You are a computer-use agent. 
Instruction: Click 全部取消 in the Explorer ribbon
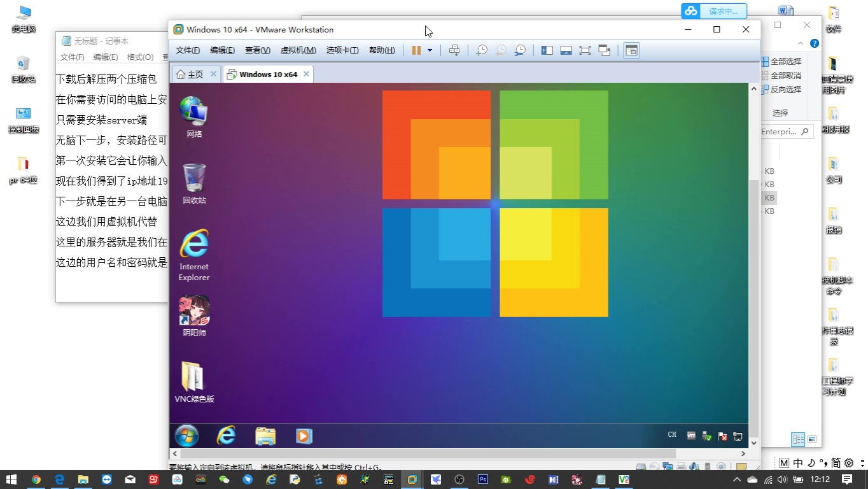point(781,76)
